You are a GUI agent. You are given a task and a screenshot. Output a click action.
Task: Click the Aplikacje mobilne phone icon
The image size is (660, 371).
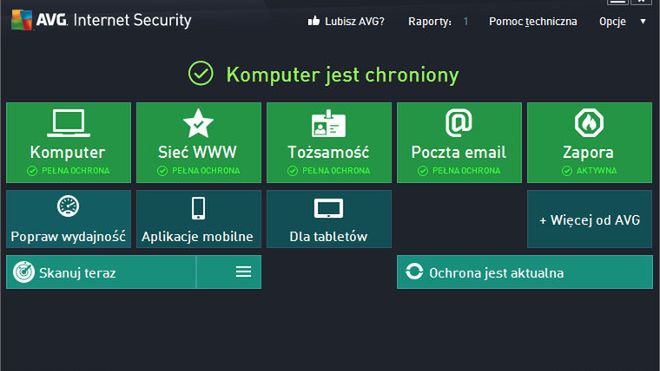[x=198, y=208]
